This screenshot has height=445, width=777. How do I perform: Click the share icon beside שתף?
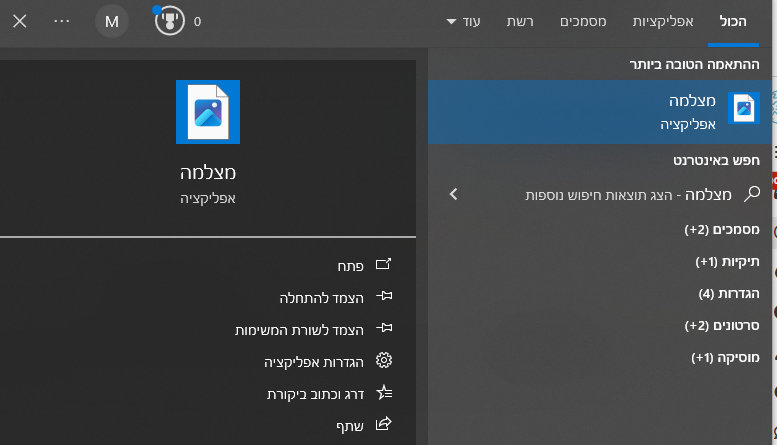tap(384, 424)
